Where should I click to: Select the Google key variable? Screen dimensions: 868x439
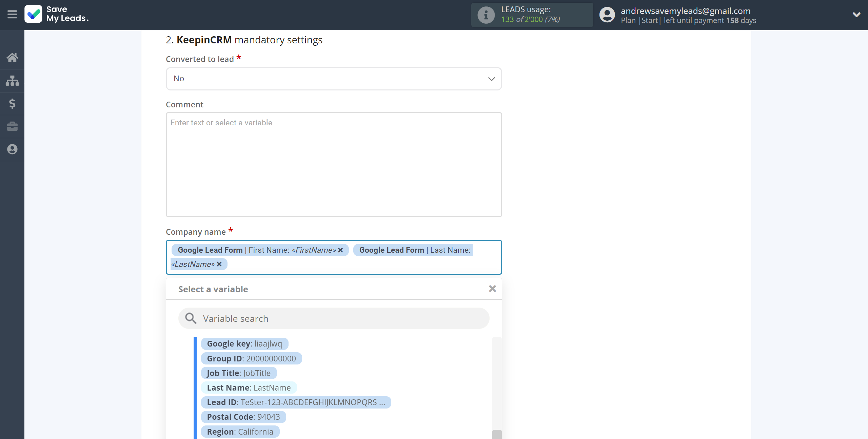pos(244,344)
